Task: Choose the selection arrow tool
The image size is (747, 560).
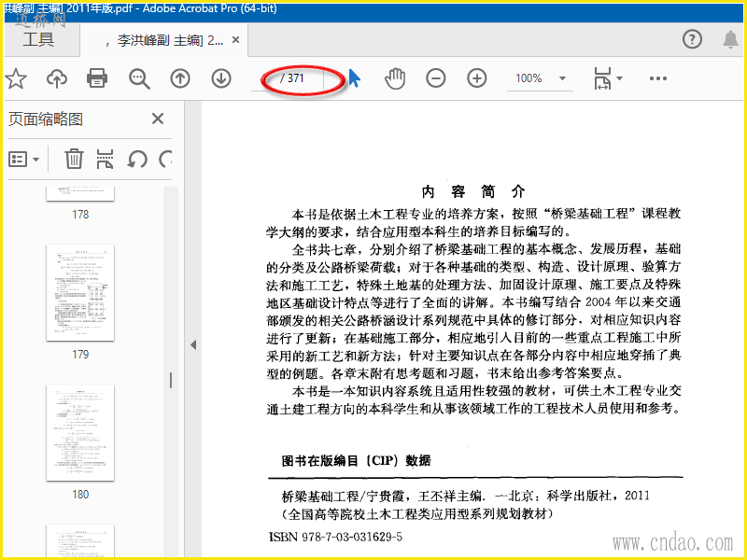Action: [355, 78]
